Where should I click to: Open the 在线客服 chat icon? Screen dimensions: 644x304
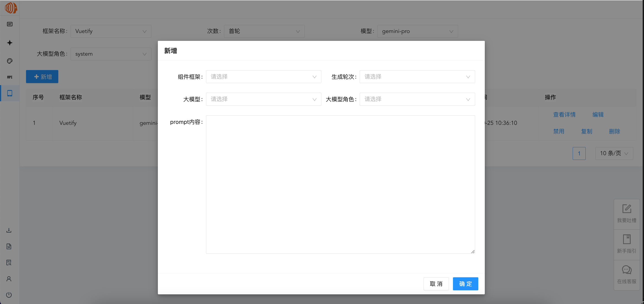[x=626, y=274]
